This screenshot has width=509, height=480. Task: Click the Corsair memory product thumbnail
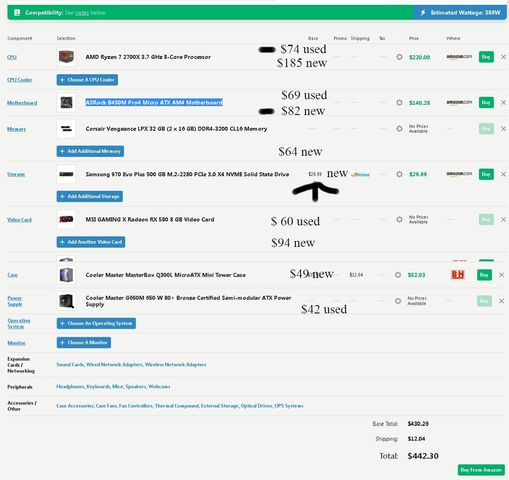(66, 129)
